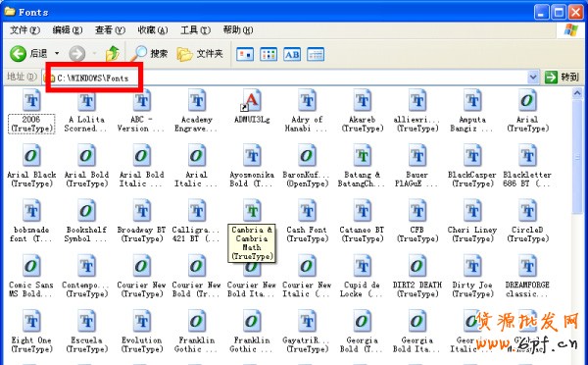This screenshot has width=588, height=365.
Task: Select the Dirty Joe font
Action: click(471, 277)
